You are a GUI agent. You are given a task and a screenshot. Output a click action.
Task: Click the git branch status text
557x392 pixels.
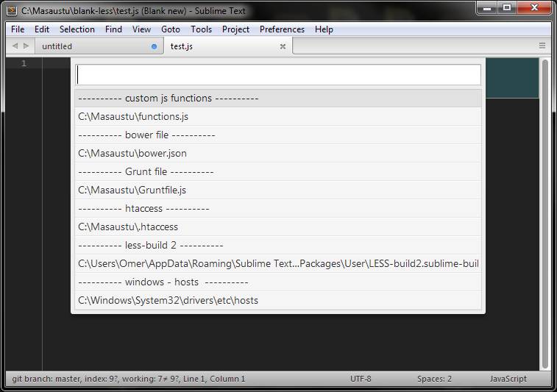pyautogui.click(x=129, y=379)
